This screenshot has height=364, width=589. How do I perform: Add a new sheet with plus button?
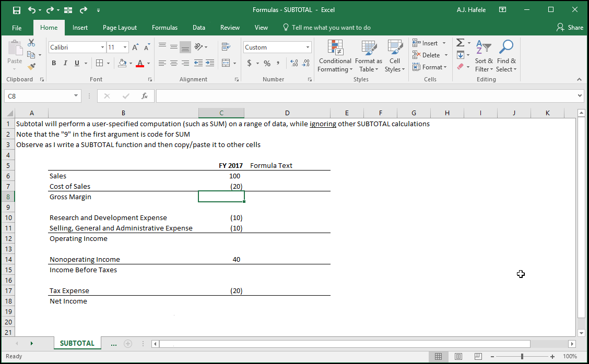[128, 343]
